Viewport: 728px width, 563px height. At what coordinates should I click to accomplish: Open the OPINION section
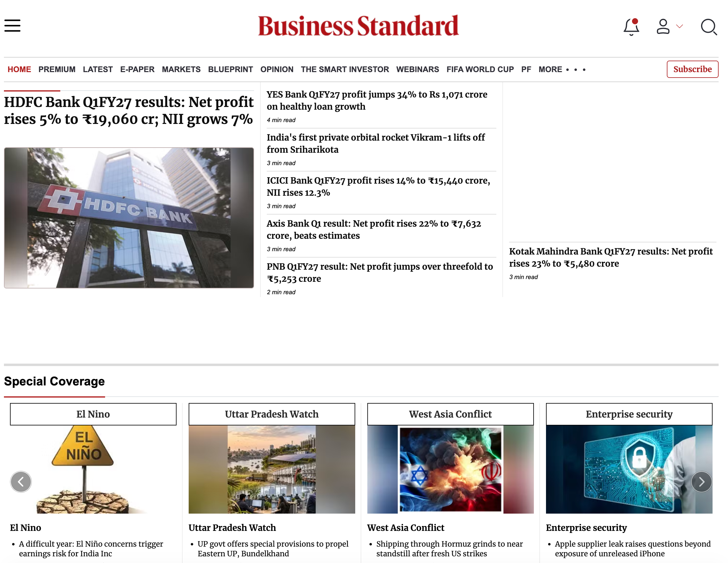pos(277,69)
